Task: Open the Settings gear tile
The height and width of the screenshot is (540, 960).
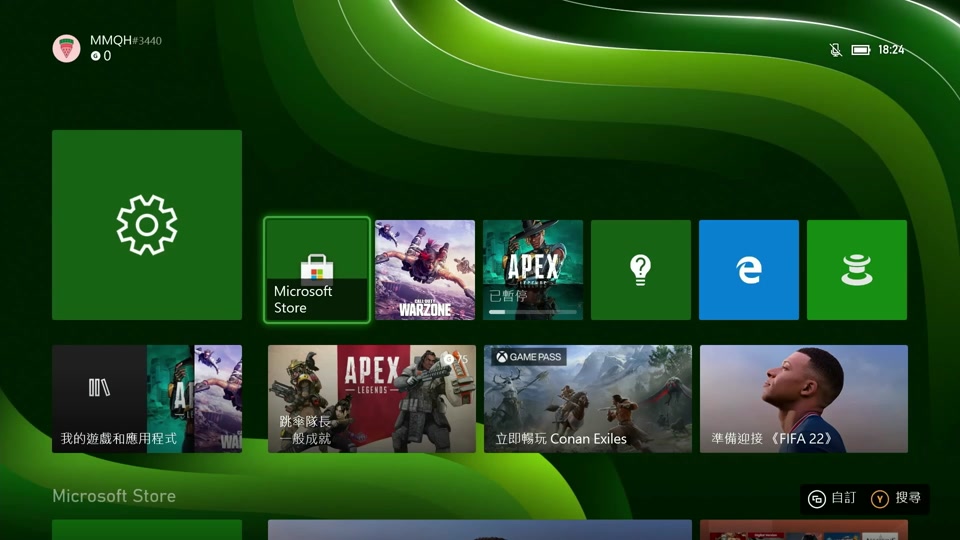Action: coord(147,225)
